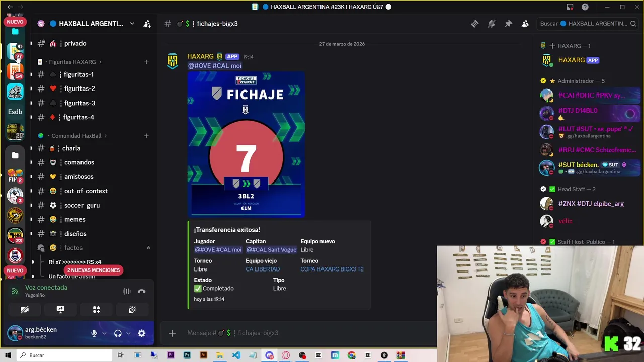Toggle channel notification mute bell

click(492, 24)
